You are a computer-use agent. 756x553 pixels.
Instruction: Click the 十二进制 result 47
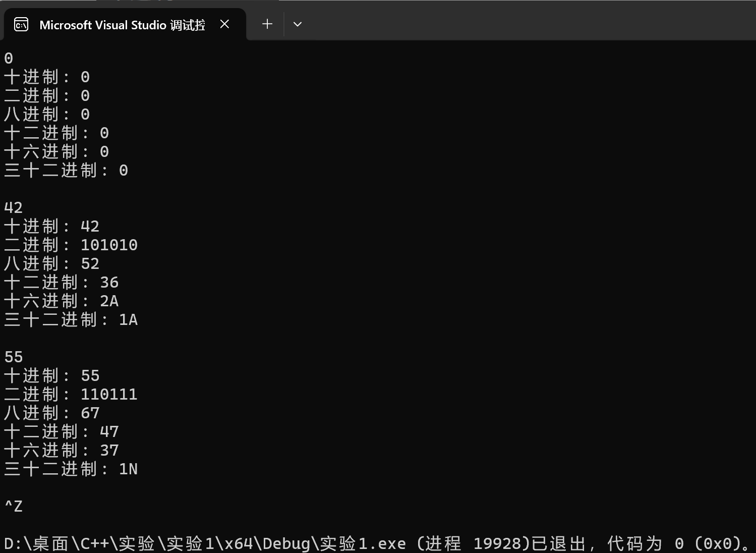coord(109,431)
